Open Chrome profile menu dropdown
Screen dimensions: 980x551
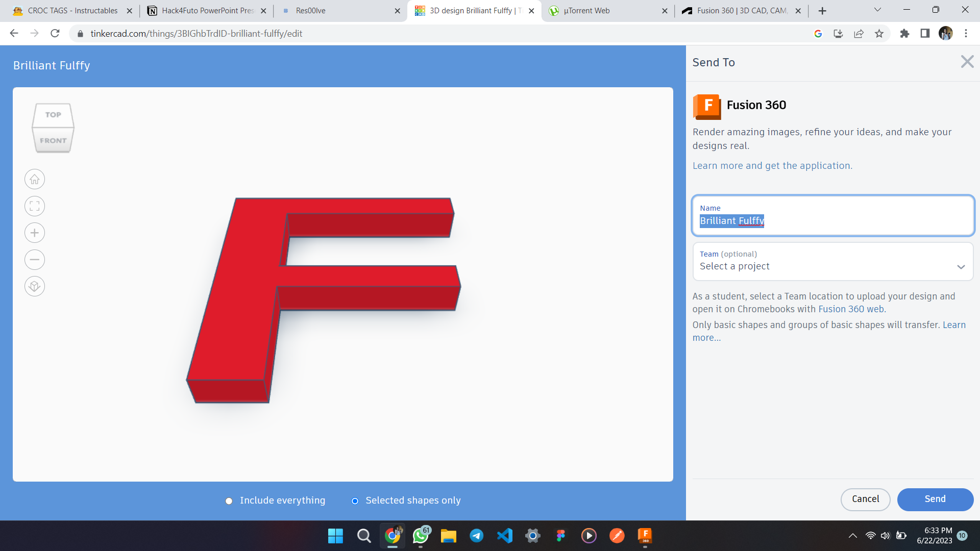946,33
